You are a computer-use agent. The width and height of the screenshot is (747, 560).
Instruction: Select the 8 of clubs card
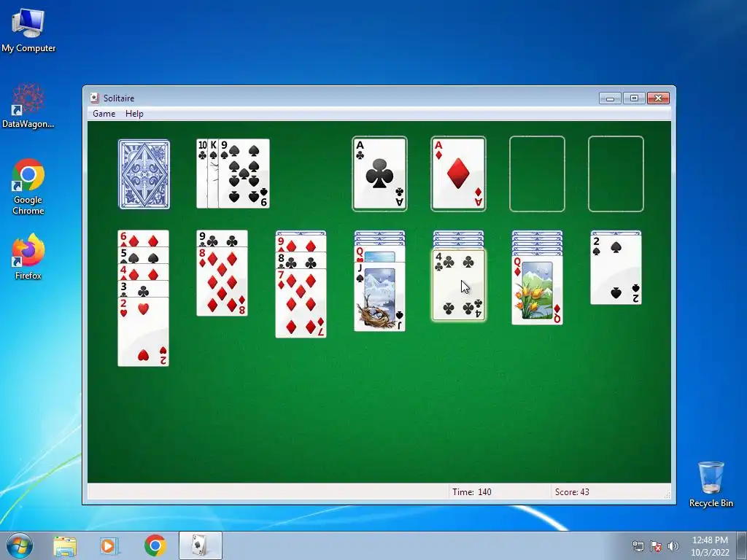[x=301, y=261]
